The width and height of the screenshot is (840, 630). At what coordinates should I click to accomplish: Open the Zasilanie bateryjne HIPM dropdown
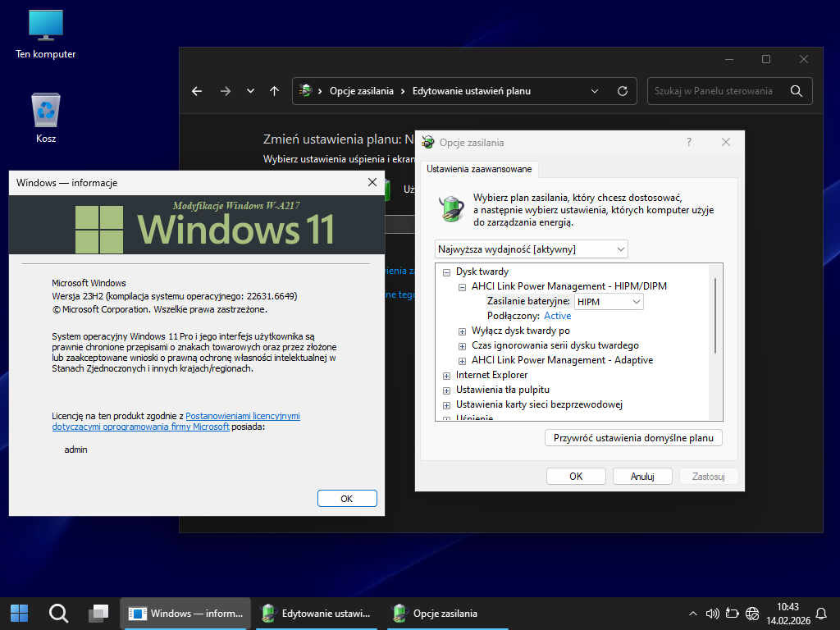pos(608,302)
